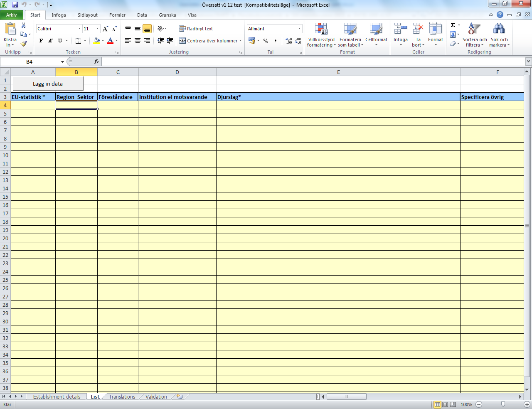
Task: Open the Calibri font name dropdown
Action: pyautogui.click(x=79, y=29)
